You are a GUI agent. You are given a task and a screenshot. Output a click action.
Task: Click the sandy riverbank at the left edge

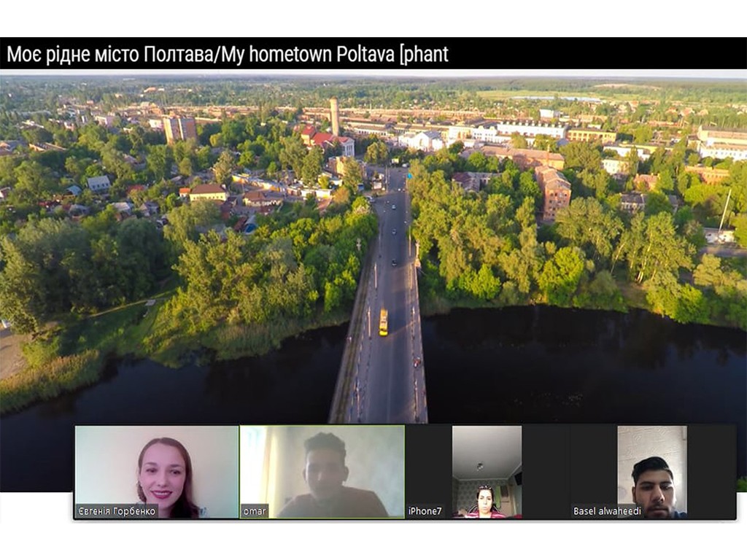point(9,354)
